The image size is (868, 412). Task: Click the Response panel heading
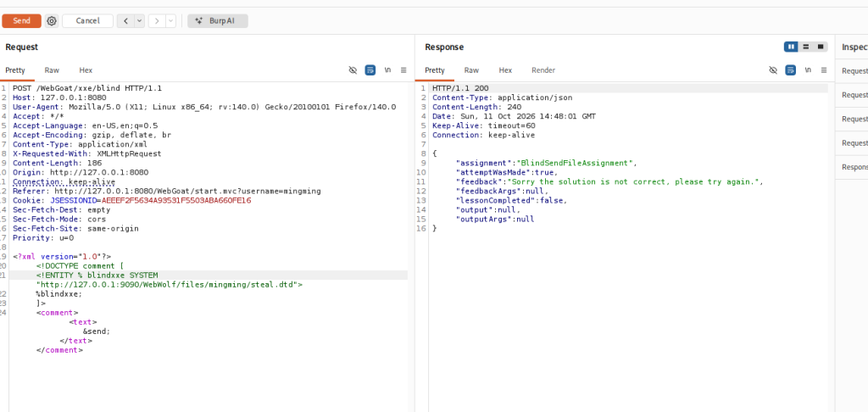point(444,47)
